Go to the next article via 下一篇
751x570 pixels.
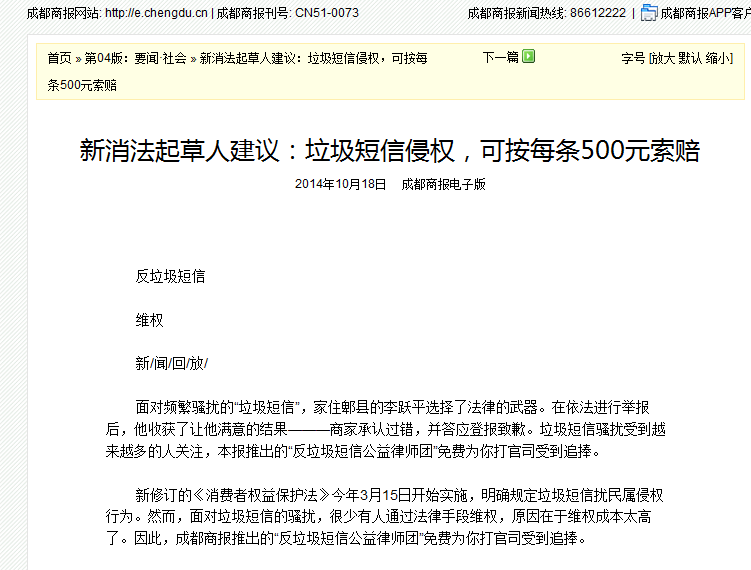(500, 57)
